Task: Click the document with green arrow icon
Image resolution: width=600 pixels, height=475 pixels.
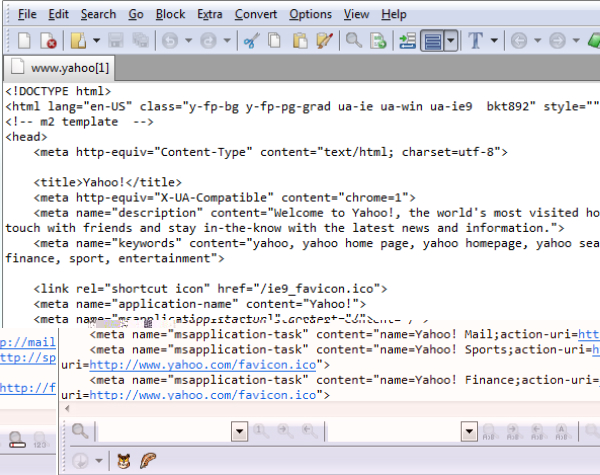Action: click(378, 40)
